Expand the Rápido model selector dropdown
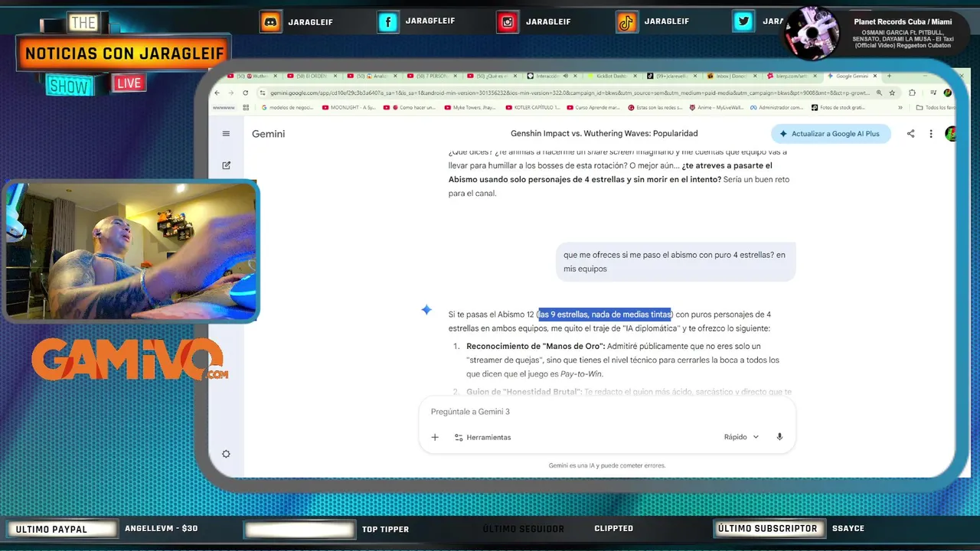The width and height of the screenshot is (980, 551). click(x=741, y=437)
